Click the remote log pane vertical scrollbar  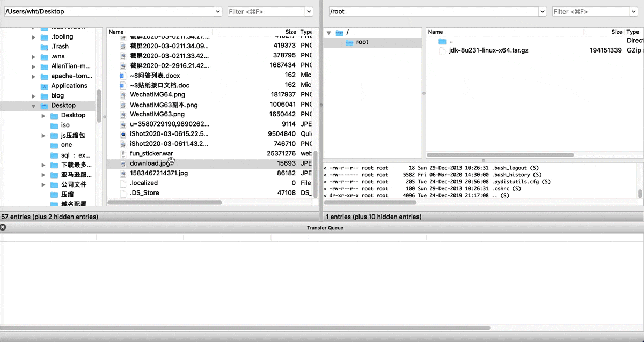[x=640, y=194]
